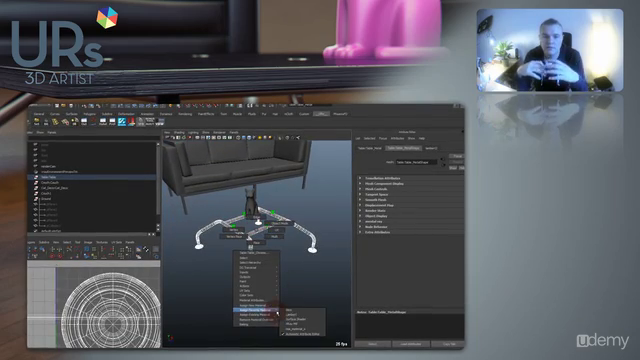Image resolution: width=640 pixels, height=360 pixels.
Task: Choose Select Hierarchy in context menu
Action: click(x=256, y=262)
